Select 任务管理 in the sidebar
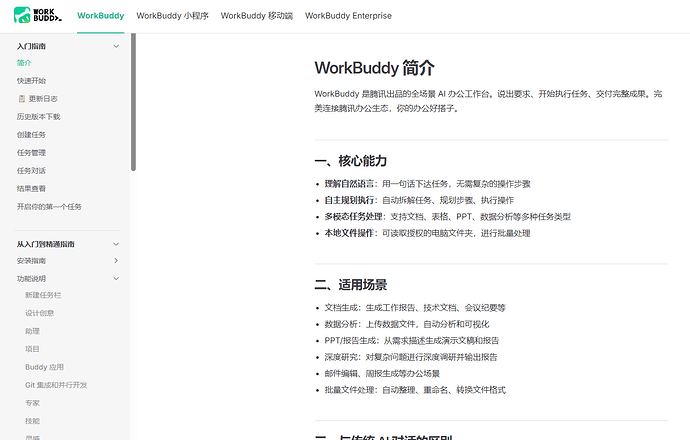This screenshot has width=690, height=440. click(31, 153)
